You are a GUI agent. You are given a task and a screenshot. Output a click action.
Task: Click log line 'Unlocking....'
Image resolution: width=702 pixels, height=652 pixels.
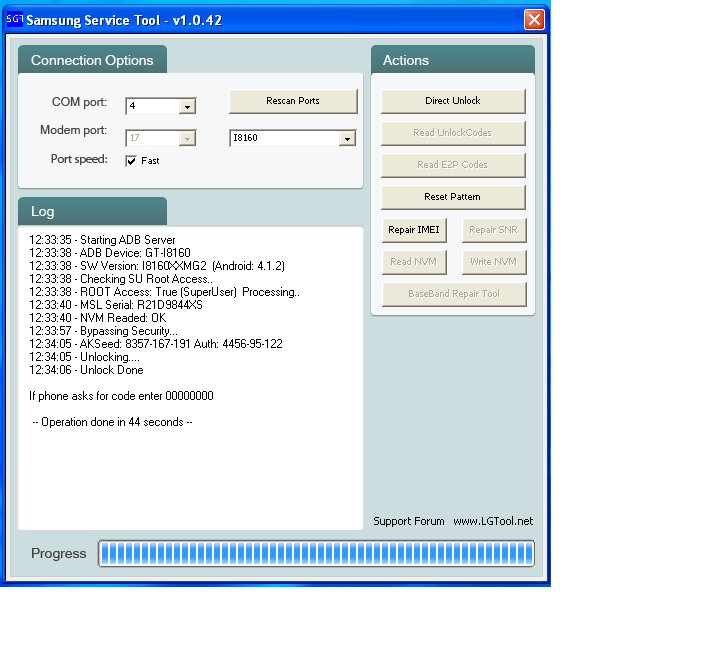pyautogui.click(x=85, y=357)
